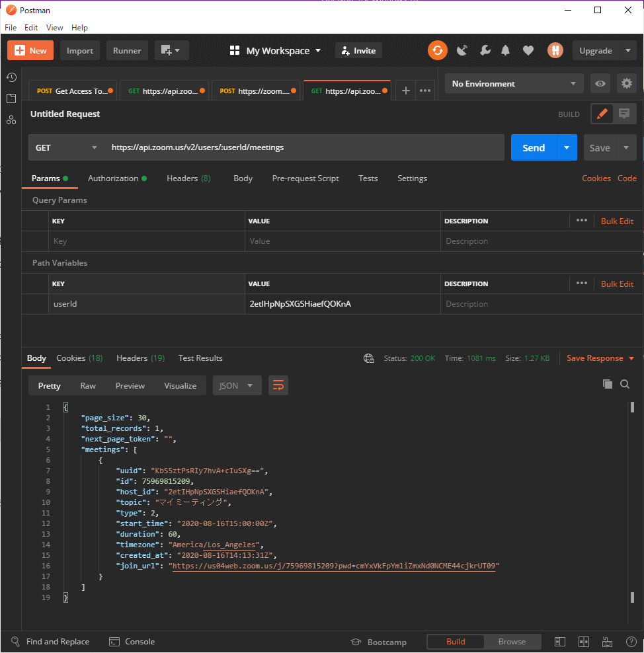Click the orange sync status icon

438,50
